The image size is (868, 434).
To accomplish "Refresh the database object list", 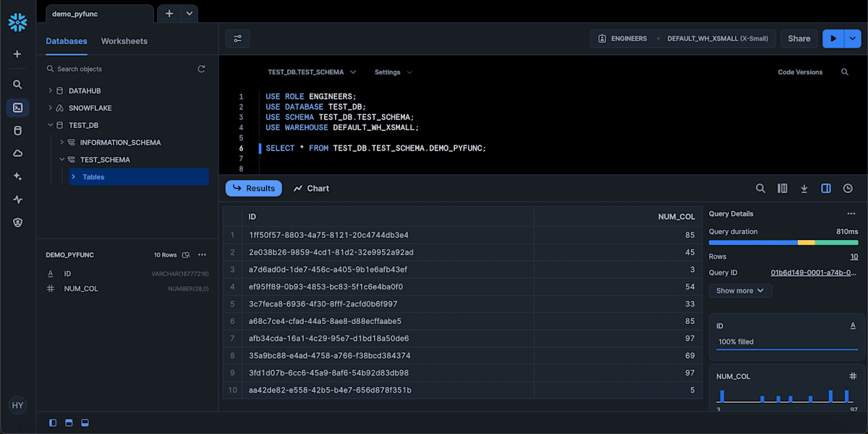I will [x=201, y=69].
